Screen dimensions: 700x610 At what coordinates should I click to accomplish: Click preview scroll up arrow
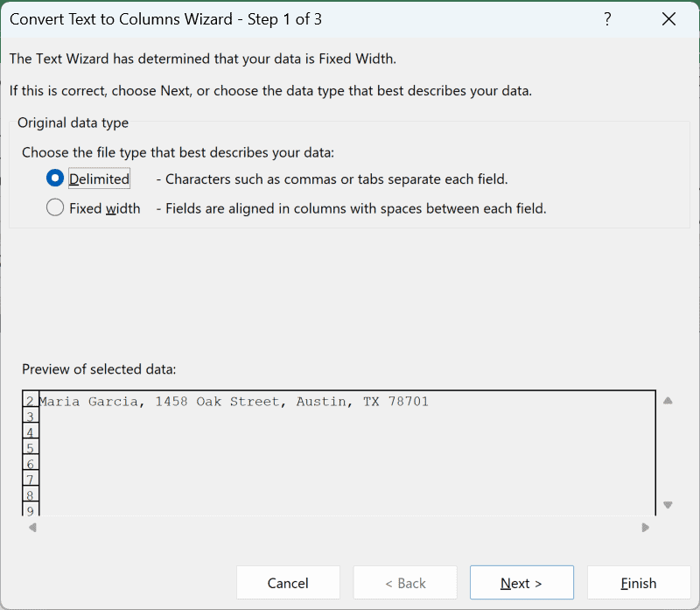(x=668, y=401)
